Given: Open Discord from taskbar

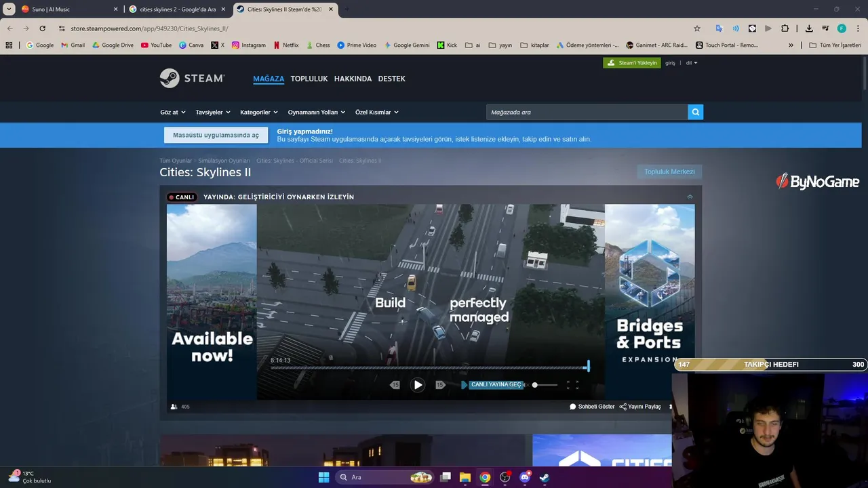Looking at the screenshot, I should 524,477.
